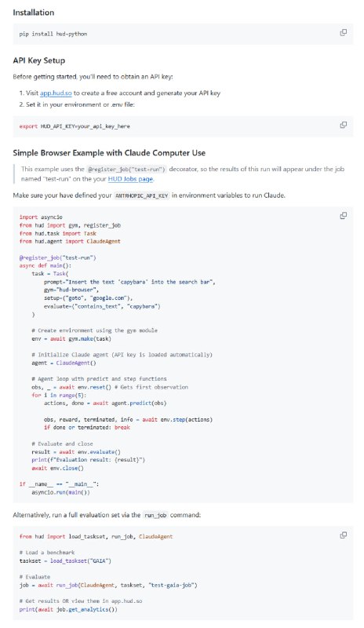Copy the export HUD_API_KEY code snippet

pyautogui.click(x=343, y=125)
